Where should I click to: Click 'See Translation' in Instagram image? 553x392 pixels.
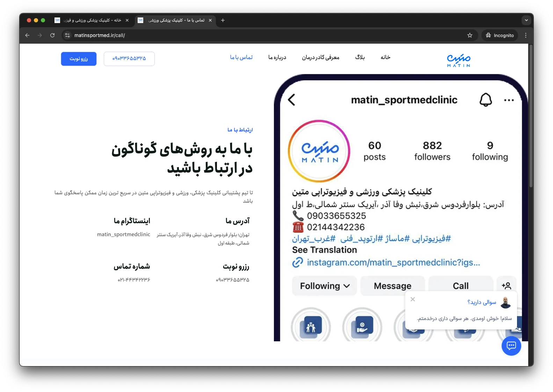pos(325,250)
